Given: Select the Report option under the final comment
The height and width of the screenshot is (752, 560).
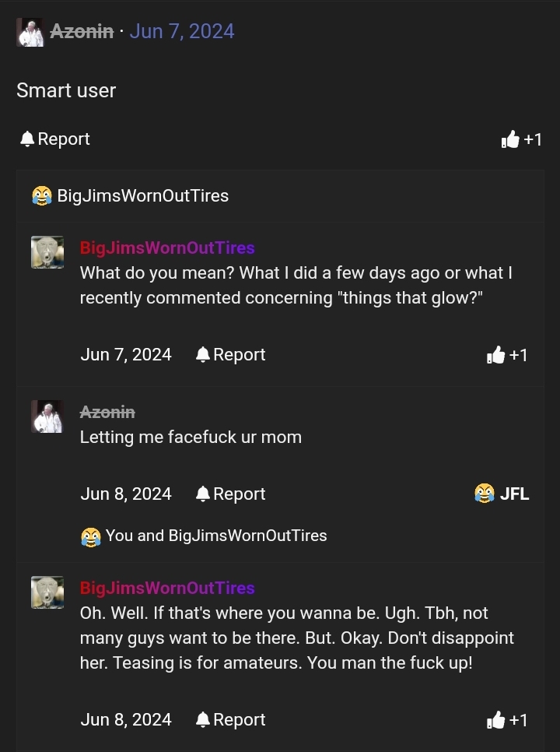Looking at the screenshot, I should [230, 719].
